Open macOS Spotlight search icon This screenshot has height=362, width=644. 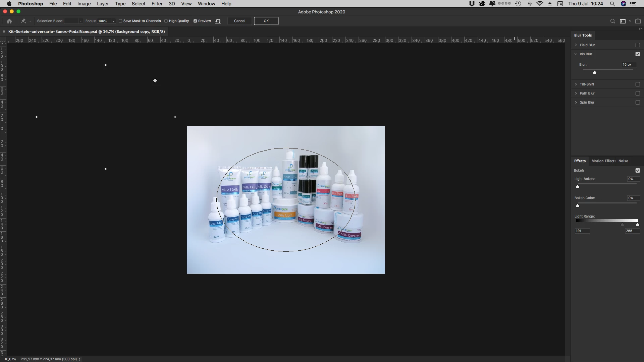pos(612,4)
